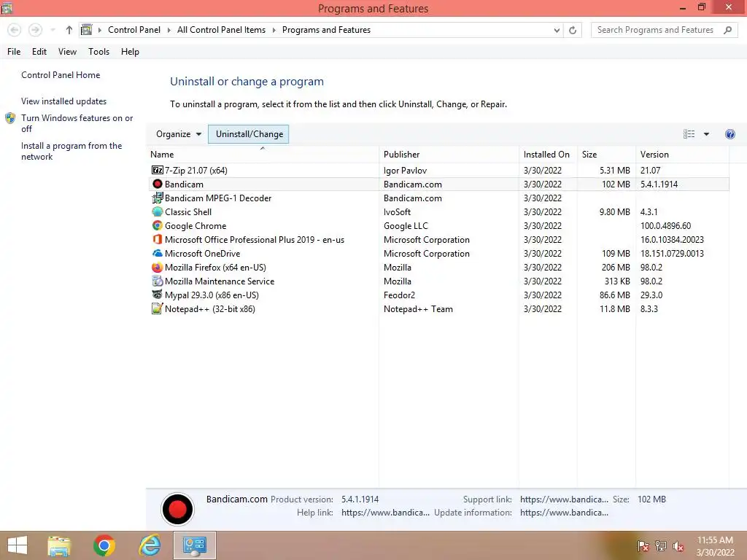The width and height of the screenshot is (747, 560).
Task: Click the search magnifier icon
Action: (x=727, y=30)
